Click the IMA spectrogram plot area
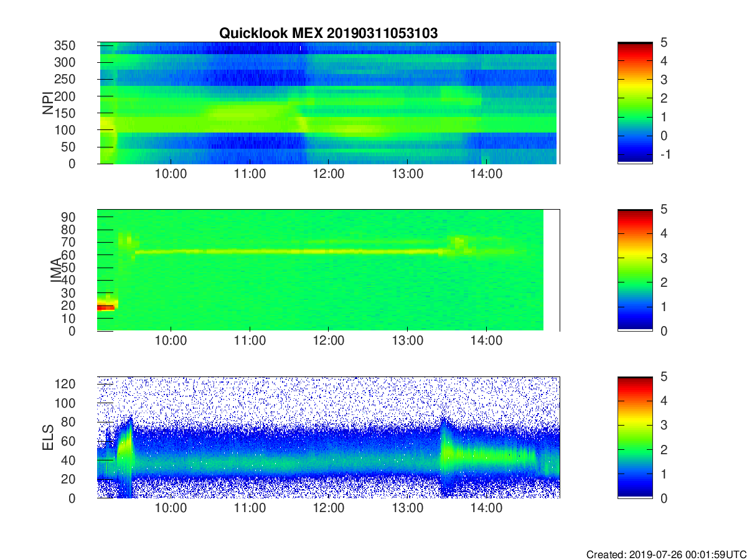 click(328, 270)
